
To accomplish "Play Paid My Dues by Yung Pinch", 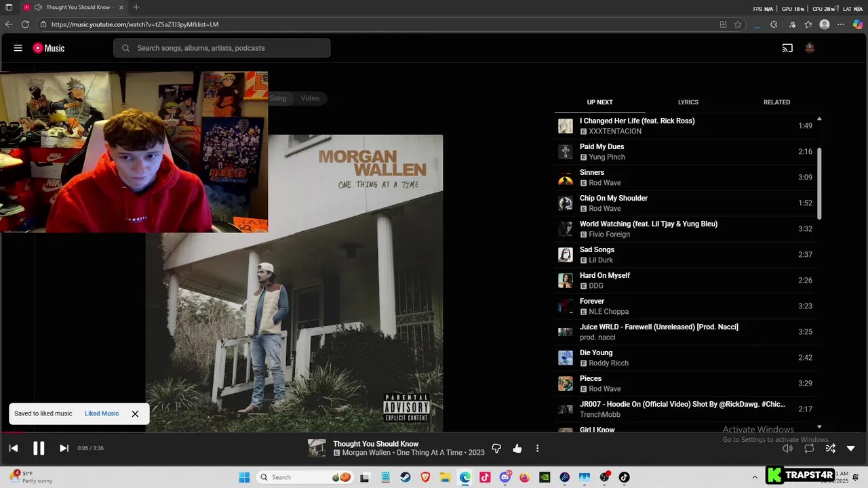I will [x=685, y=152].
